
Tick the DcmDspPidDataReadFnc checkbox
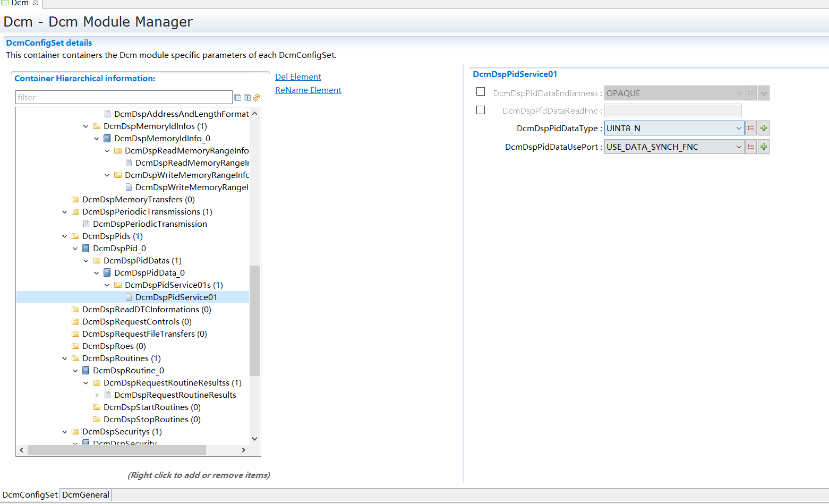[x=481, y=110]
